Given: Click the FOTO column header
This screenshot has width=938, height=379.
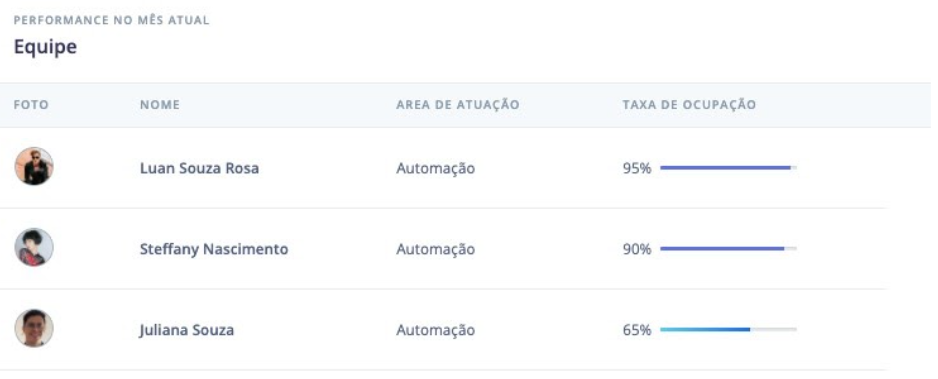Looking at the screenshot, I should click(x=31, y=105).
